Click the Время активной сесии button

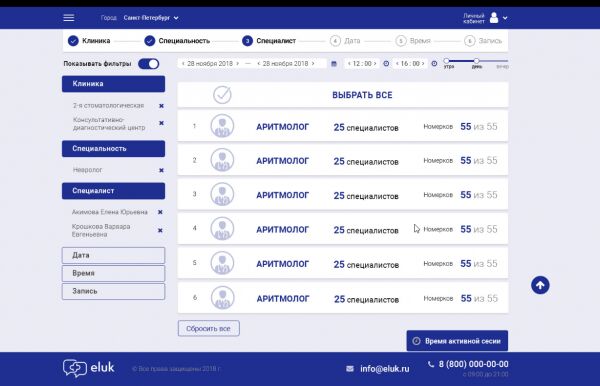pyautogui.click(x=457, y=340)
